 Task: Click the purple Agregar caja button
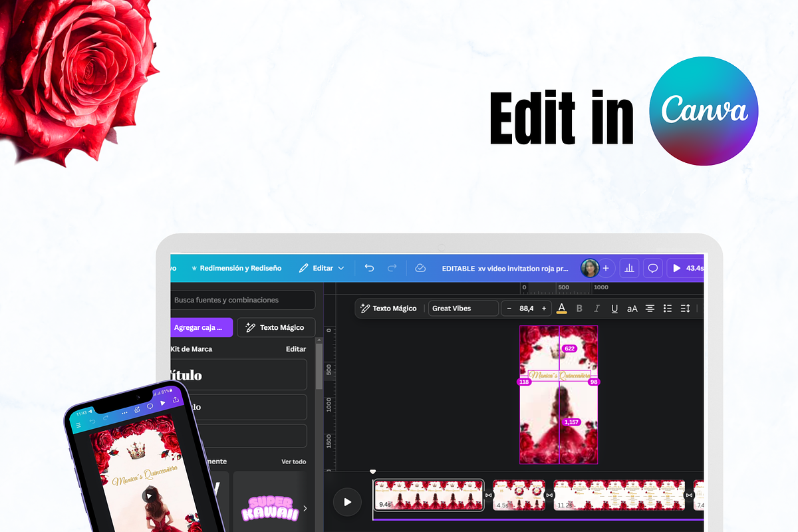coord(201,327)
